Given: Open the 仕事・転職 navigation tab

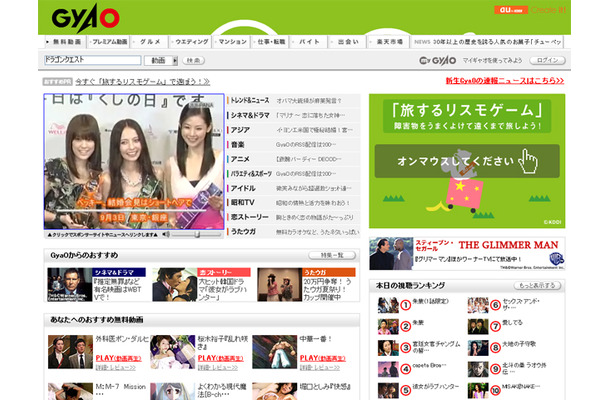Looking at the screenshot, I should pyautogui.click(x=271, y=42).
